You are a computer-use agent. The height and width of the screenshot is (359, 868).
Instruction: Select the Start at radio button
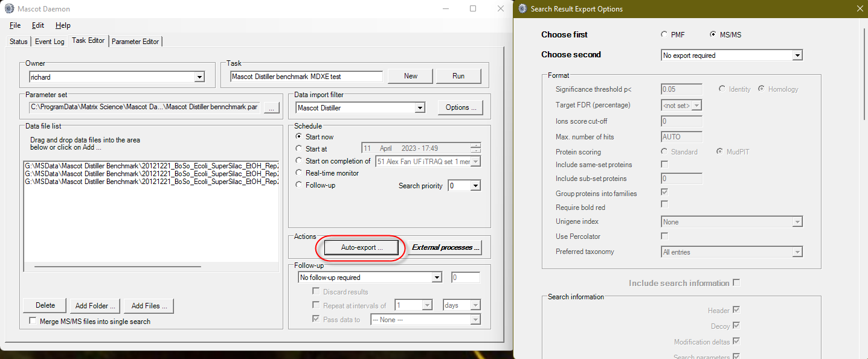(299, 148)
